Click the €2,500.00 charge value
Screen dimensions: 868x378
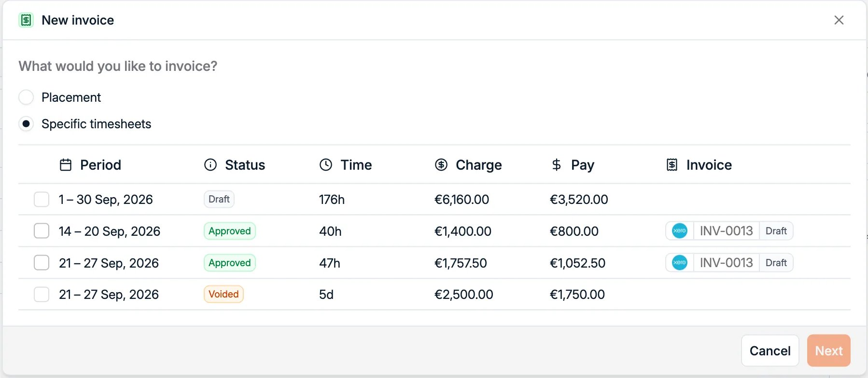[x=464, y=294]
